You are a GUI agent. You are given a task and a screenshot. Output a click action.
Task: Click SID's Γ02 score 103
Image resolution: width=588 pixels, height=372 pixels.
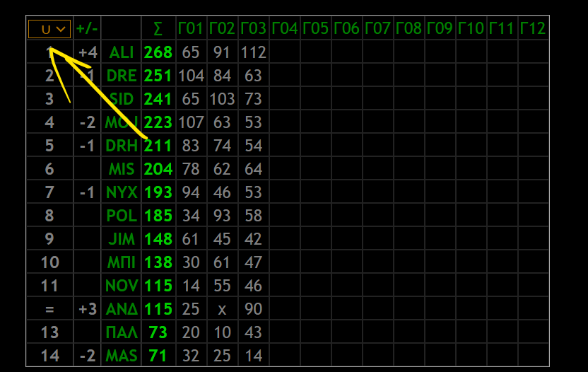222,99
